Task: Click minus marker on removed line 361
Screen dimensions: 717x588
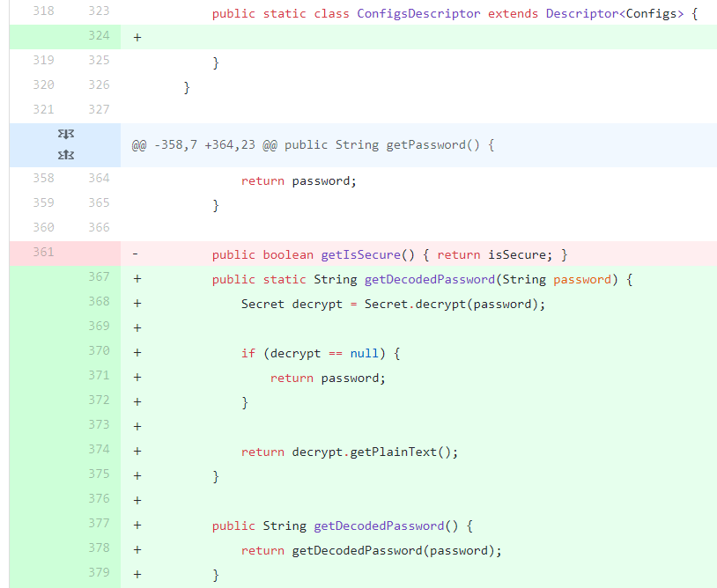Action: pyautogui.click(x=135, y=254)
